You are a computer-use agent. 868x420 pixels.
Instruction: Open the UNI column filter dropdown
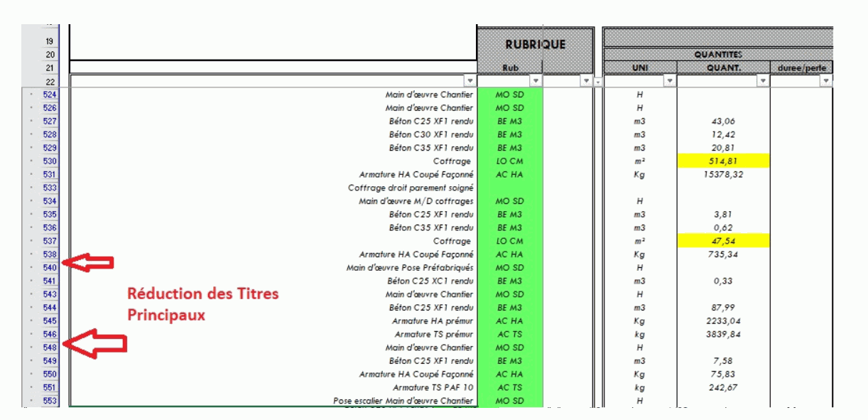670,81
